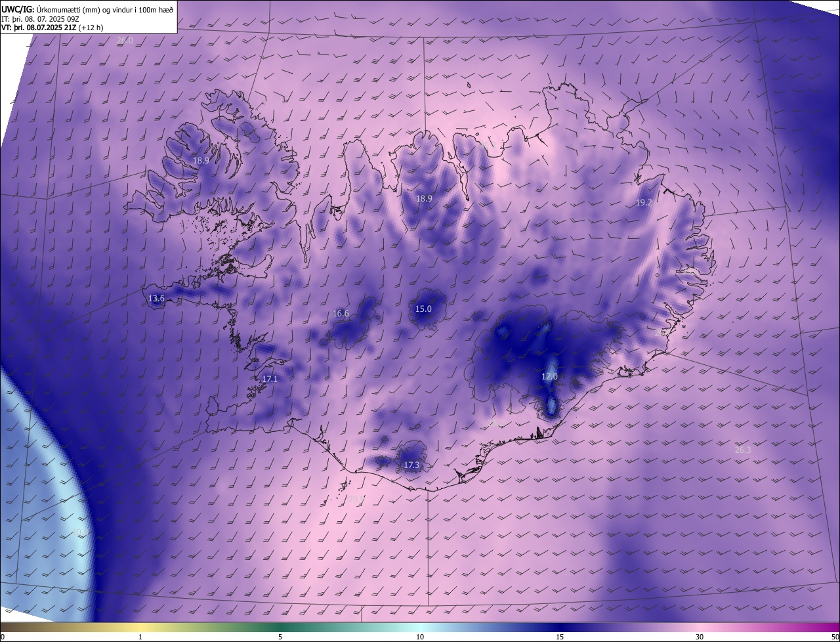Click the 15.0 value on Hofsjökull glacier

pos(423,309)
